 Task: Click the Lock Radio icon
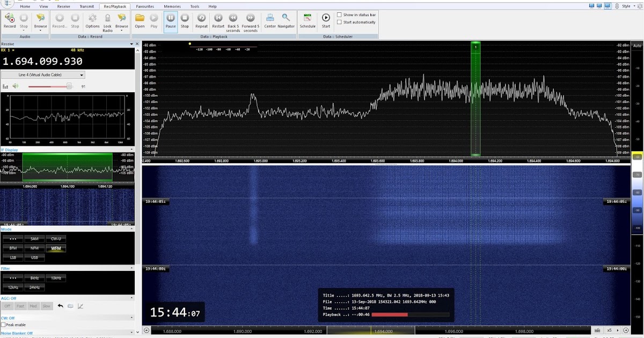(108, 19)
